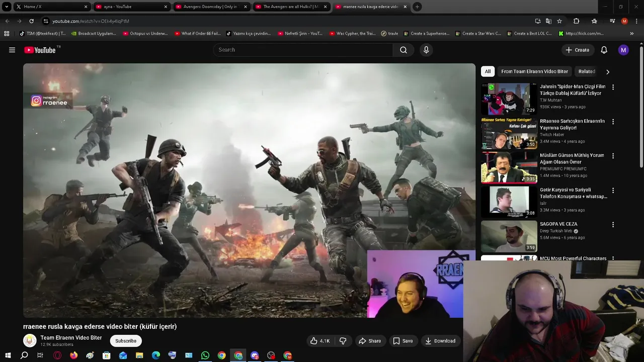Open options menu for RRaenee Sarhoşken video
This screenshot has height=362, width=644.
pos(613,122)
